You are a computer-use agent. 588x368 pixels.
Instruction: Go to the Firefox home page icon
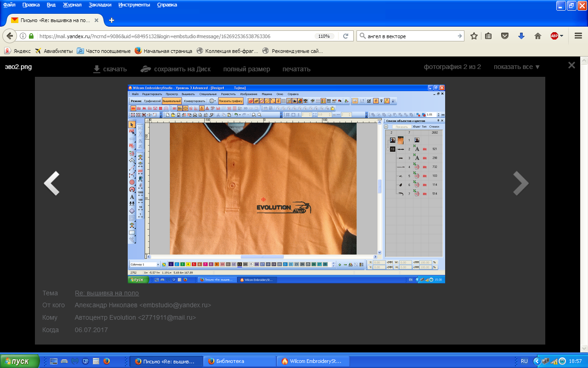click(537, 36)
